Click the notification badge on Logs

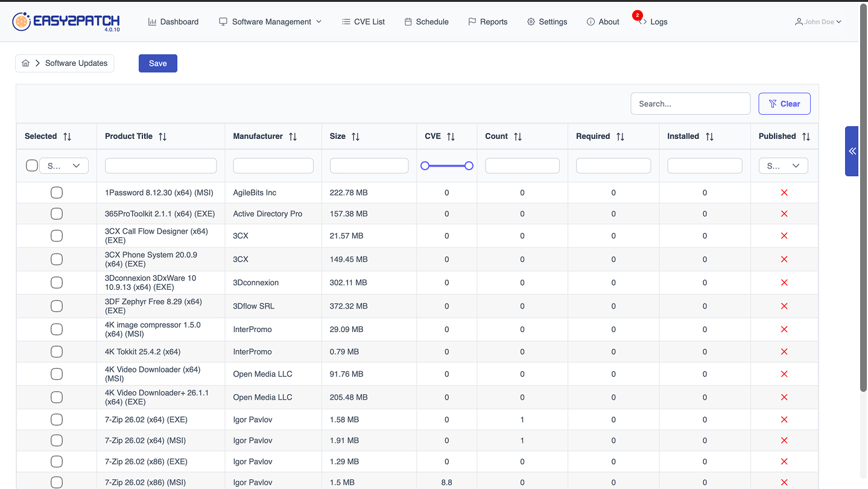[638, 15]
